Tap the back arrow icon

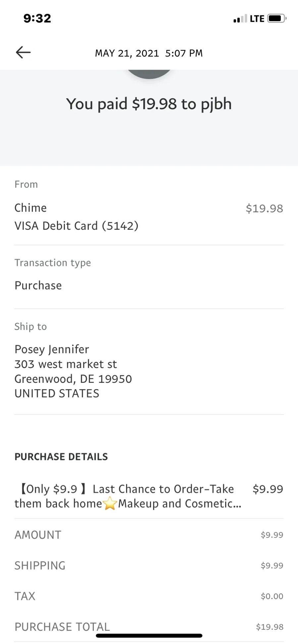click(23, 52)
